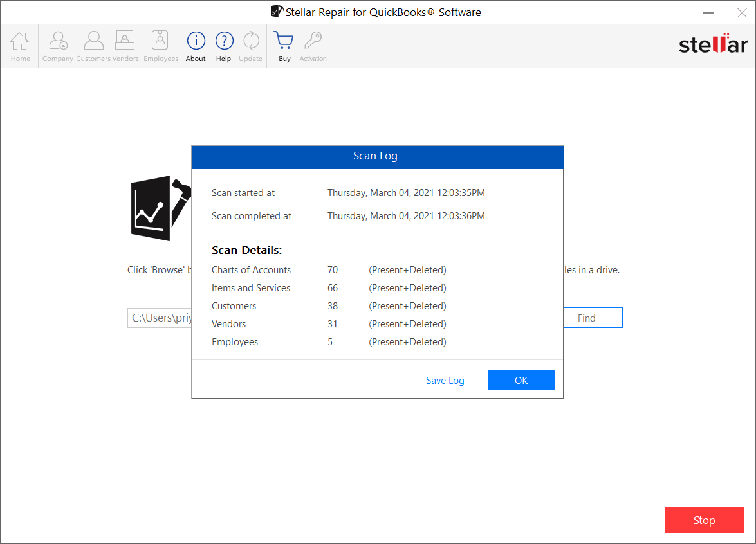Click the Customers count 38
The height and width of the screenshot is (544, 756).
coord(333,306)
